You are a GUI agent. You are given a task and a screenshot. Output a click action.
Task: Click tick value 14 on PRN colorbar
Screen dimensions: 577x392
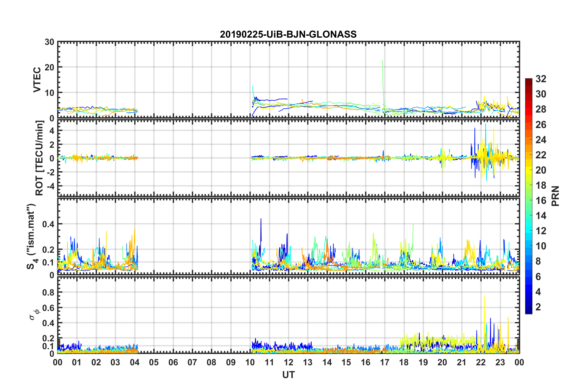(x=541, y=215)
